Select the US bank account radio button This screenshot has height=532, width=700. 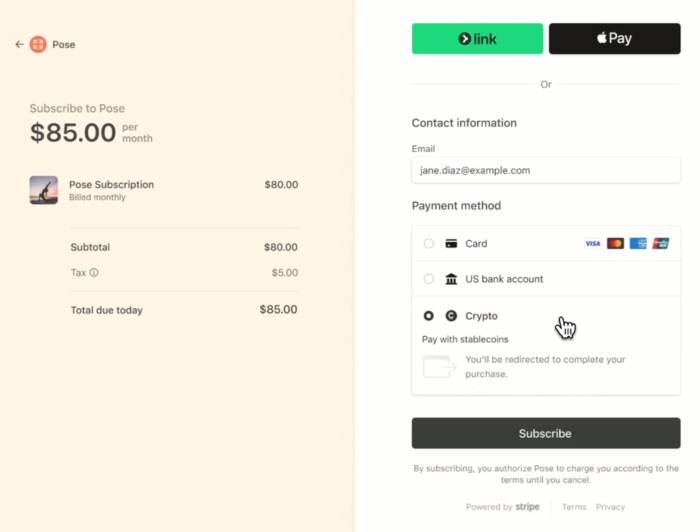click(x=429, y=279)
